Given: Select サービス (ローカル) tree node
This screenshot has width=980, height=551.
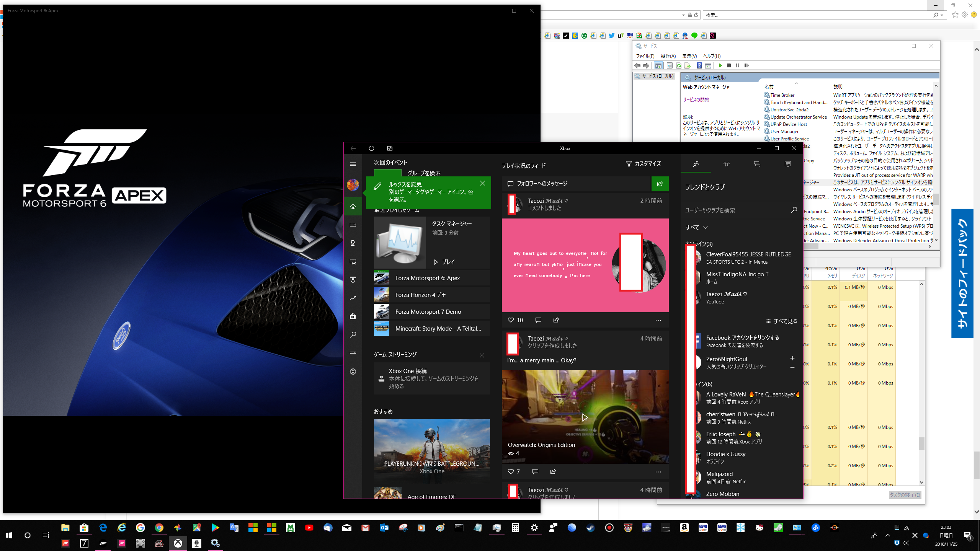Looking at the screenshot, I should pyautogui.click(x=654, y=76).
